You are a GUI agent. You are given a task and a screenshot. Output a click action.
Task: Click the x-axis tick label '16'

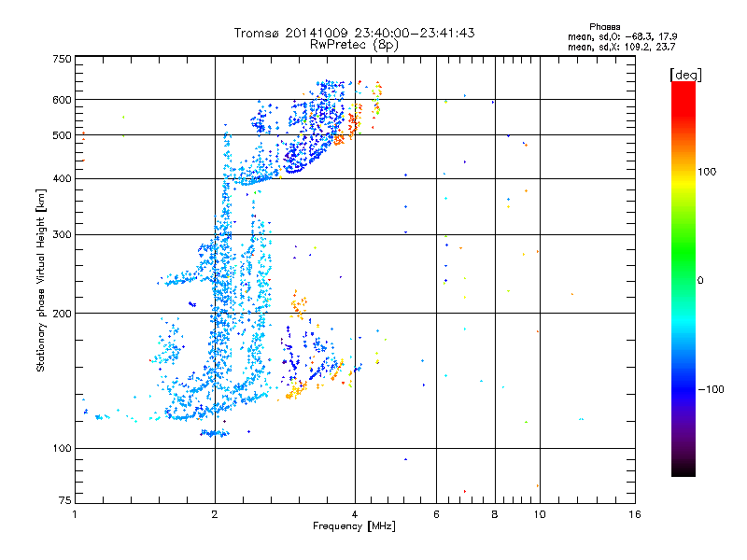[635, 514]
